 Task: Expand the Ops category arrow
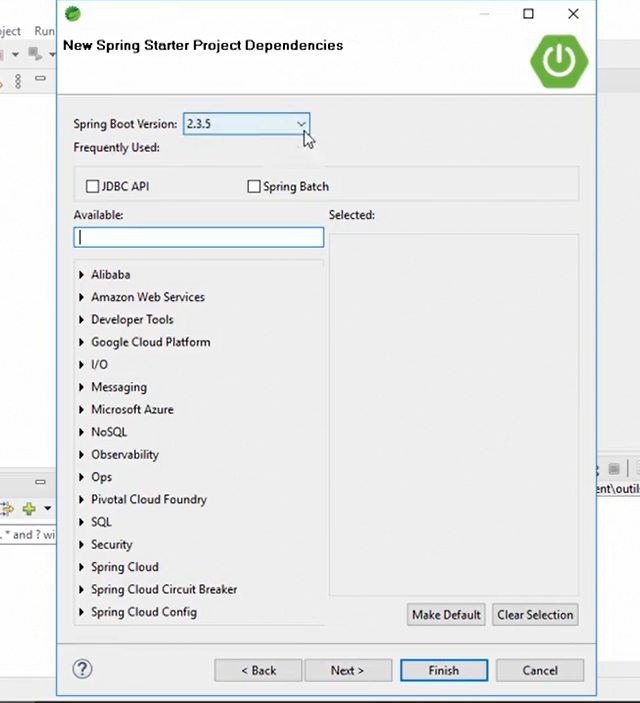click(81, 477)
